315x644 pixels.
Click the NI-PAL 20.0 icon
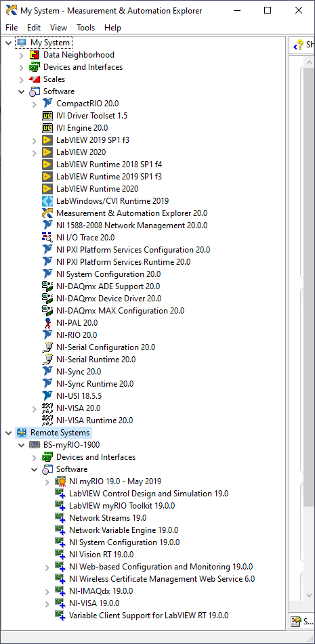(47, 323)
